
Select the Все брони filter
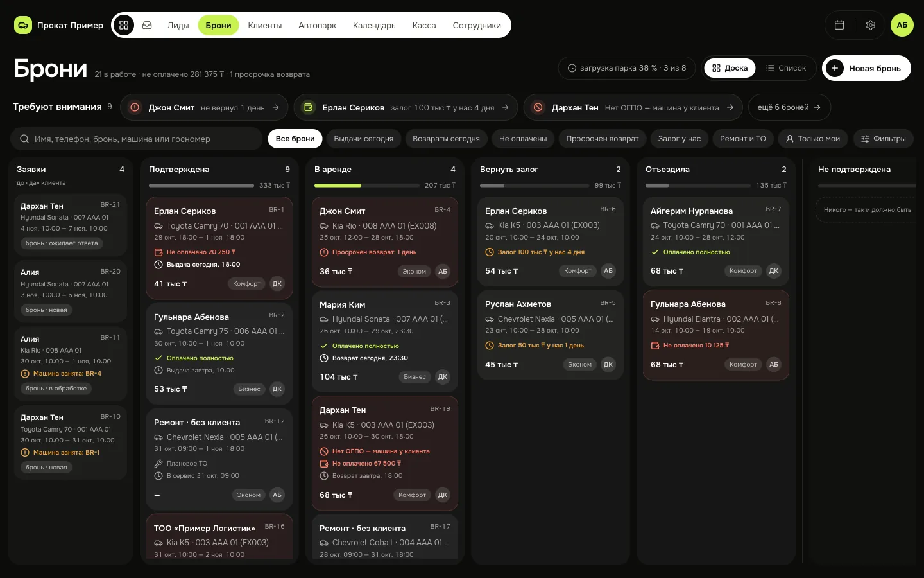click(295, 139)
